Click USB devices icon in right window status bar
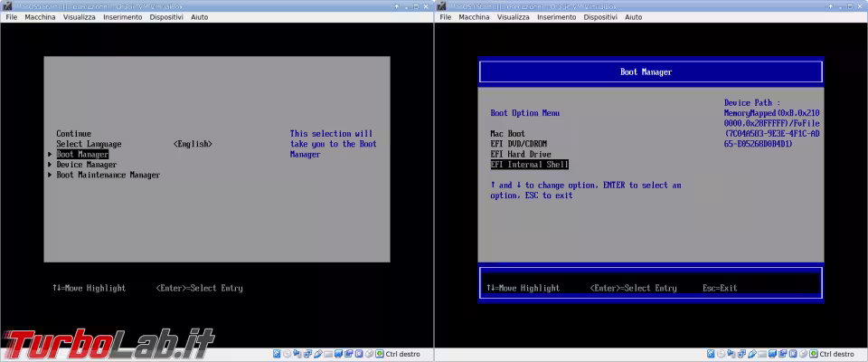868x362 pixels. (751, 354)
